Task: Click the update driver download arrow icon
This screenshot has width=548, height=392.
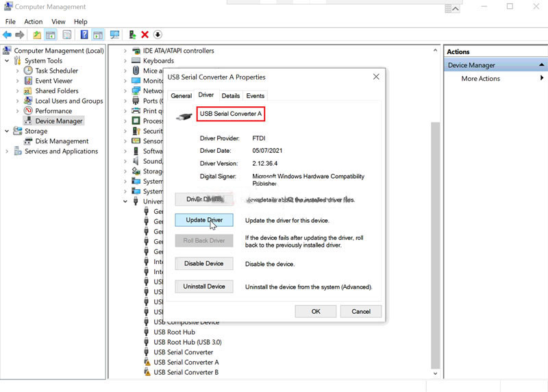Action: [x=158, y=35]
